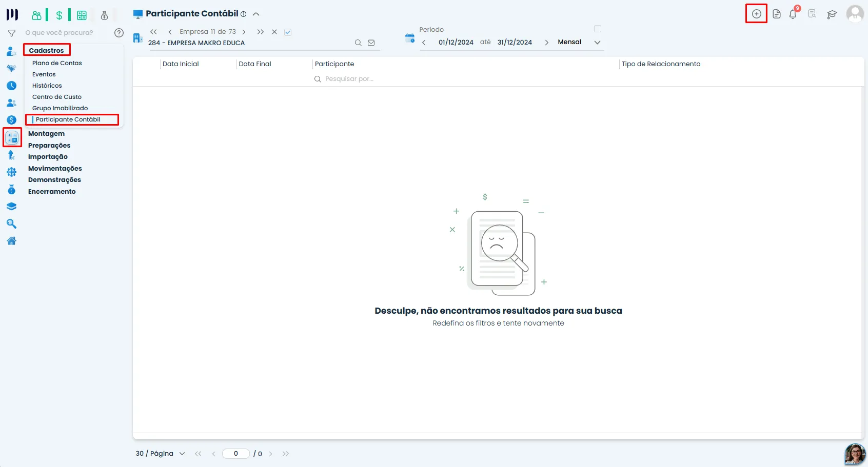
Task: Open the green calculator grid module icon
Action: [x=82, y=15]
